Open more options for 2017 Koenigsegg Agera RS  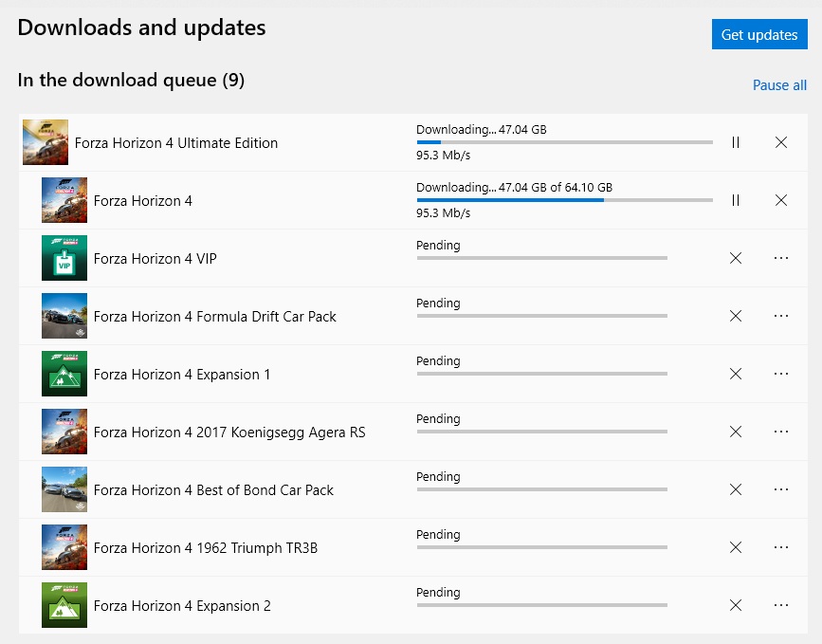(781, 432)
